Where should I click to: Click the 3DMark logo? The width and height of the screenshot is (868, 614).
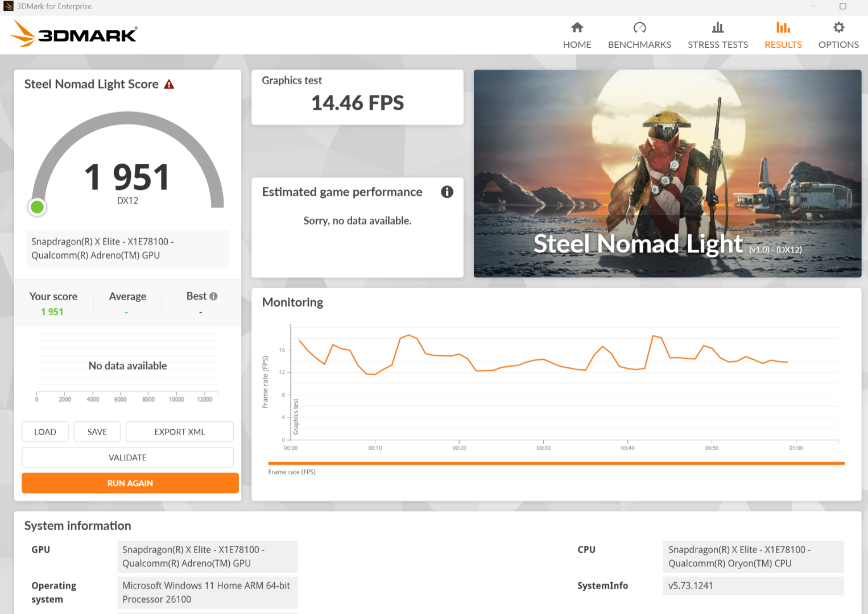(x=74, y=34)
